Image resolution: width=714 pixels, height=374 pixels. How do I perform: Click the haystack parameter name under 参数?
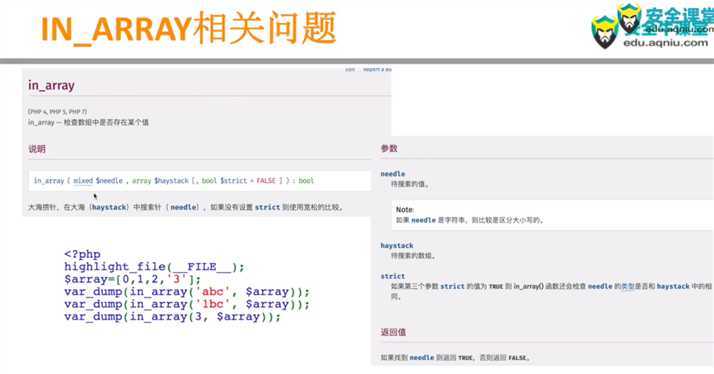(x=397, y=246)
